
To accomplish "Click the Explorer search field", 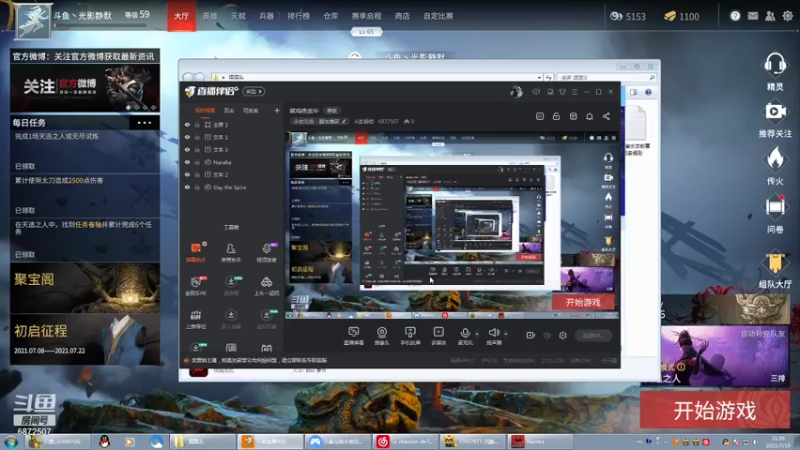I will (x=606, y=78).
